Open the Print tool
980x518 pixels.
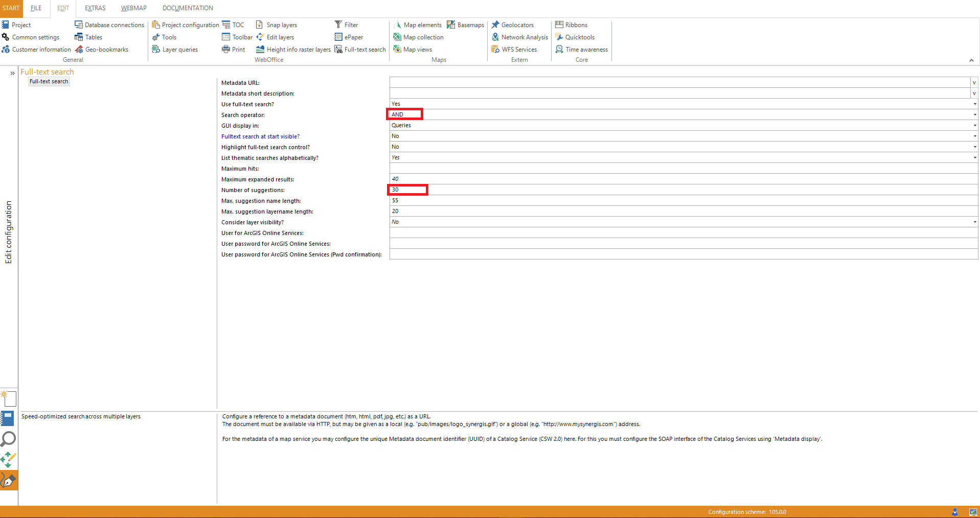coord(233,49)
